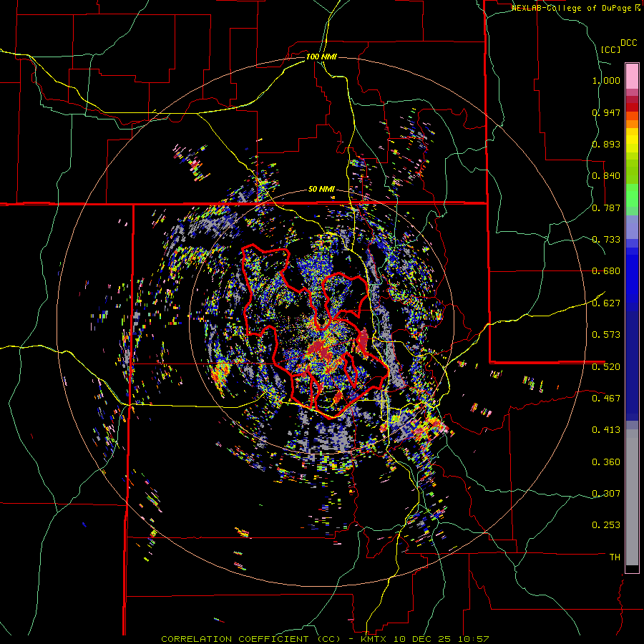Click the 0.627 scale value

pyautogui.click(x=606, y=303)
